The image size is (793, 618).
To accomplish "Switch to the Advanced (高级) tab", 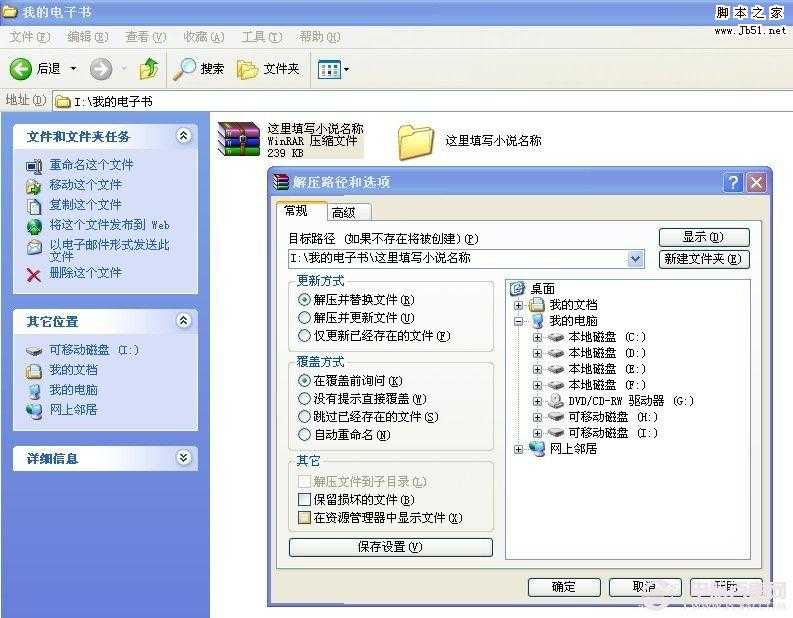I will (x=349, y=213).
